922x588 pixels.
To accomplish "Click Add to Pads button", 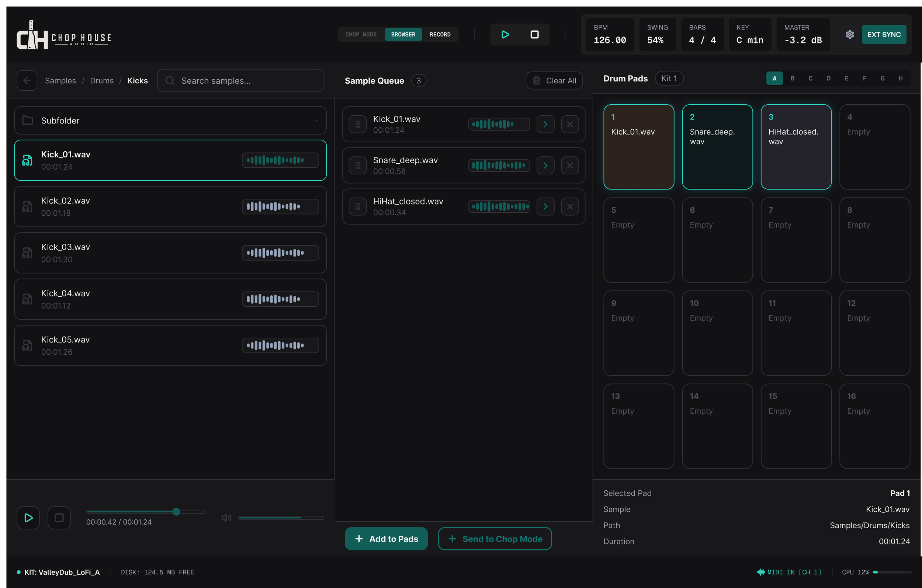I will click(x=386, y=539).
